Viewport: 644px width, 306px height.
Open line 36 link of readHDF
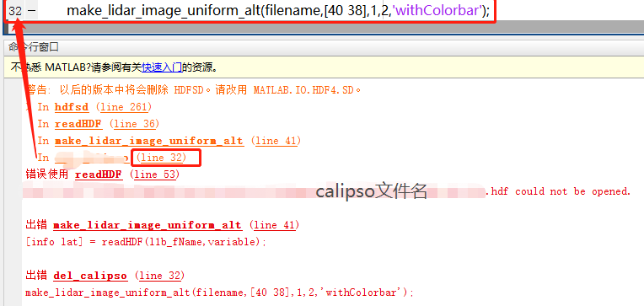134,124
